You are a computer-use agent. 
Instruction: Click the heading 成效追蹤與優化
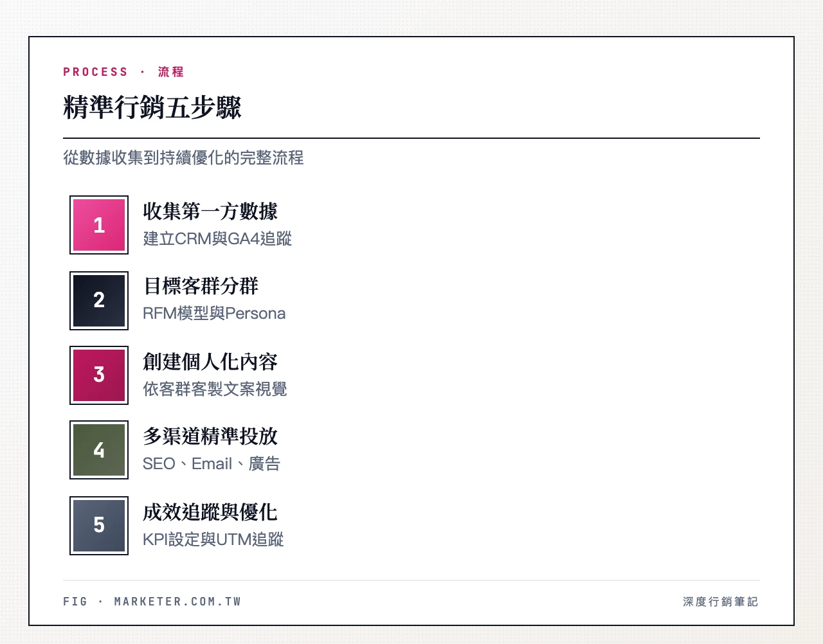[210, 512]
